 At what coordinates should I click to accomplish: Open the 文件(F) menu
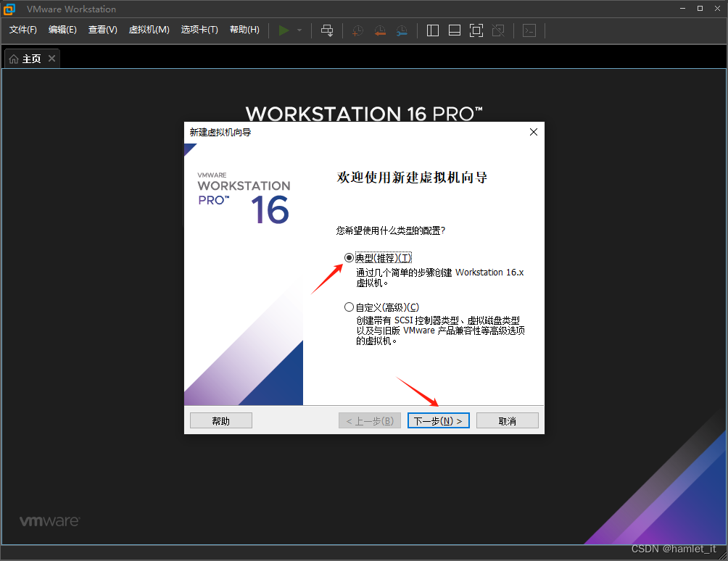(x=23, y=30)
